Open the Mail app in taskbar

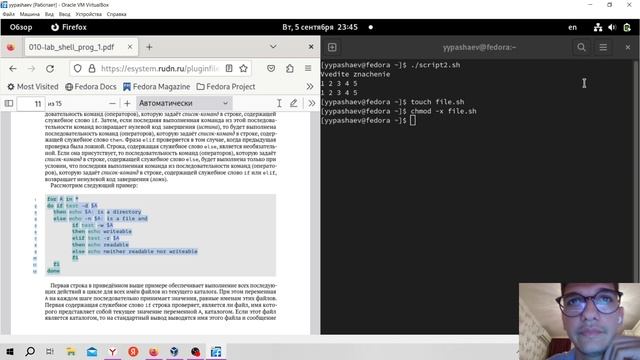tap(92, 351)
